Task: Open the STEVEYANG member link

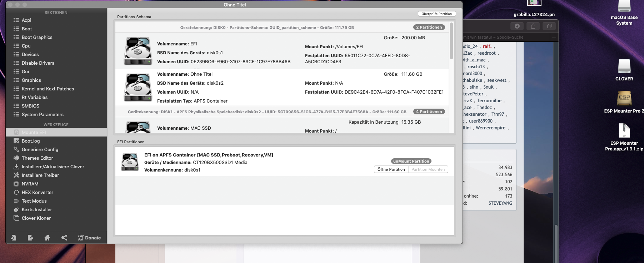Action: click(x=500, y=203)
